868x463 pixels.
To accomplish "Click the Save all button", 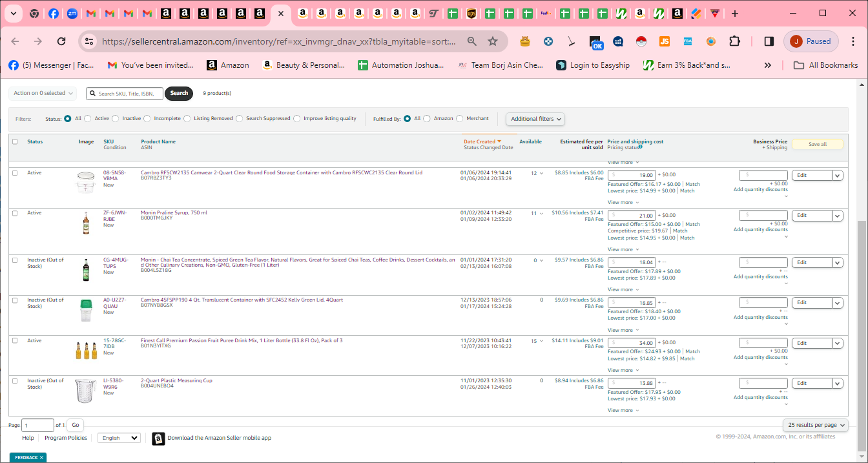I will [818, 144].
